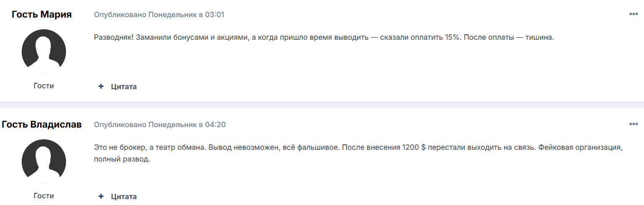Click Гость Владислав's avatar picture

pos(44,161)
